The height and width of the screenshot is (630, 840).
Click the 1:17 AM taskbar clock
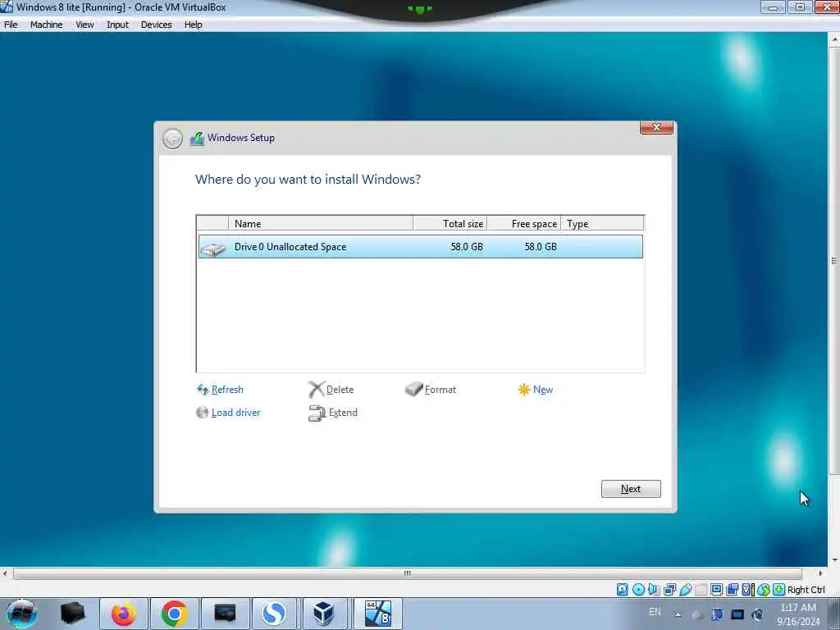[798, 608]
